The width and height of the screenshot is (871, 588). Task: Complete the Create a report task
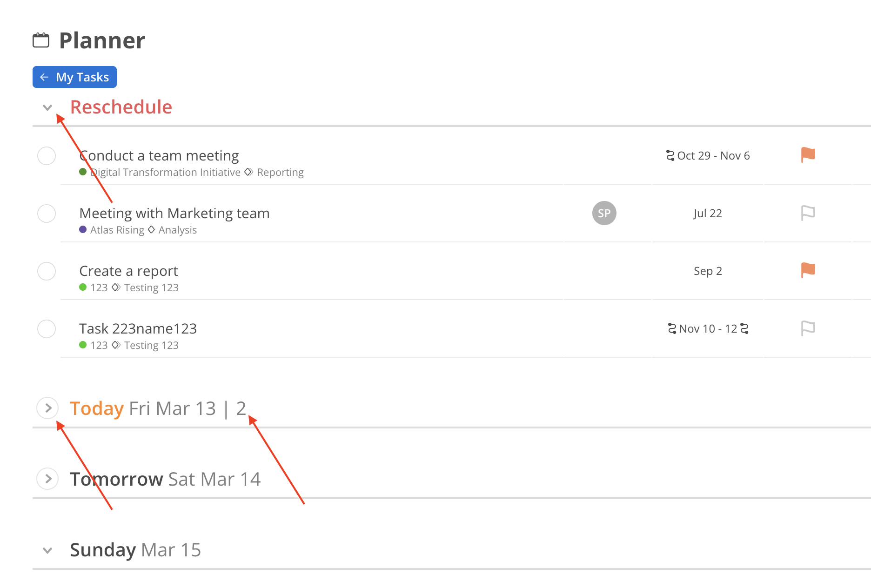47,271
